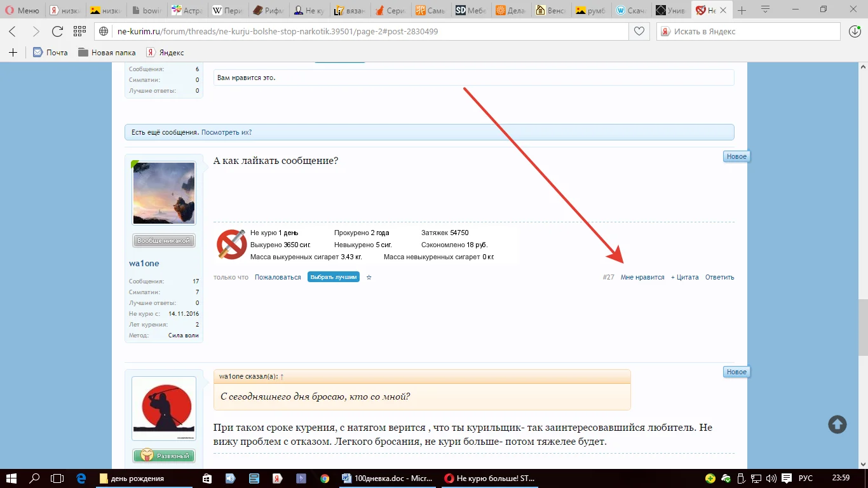Click the scroll-to-top arrow icon
This screenshot has width=868, height=488.
coord(837,424)
